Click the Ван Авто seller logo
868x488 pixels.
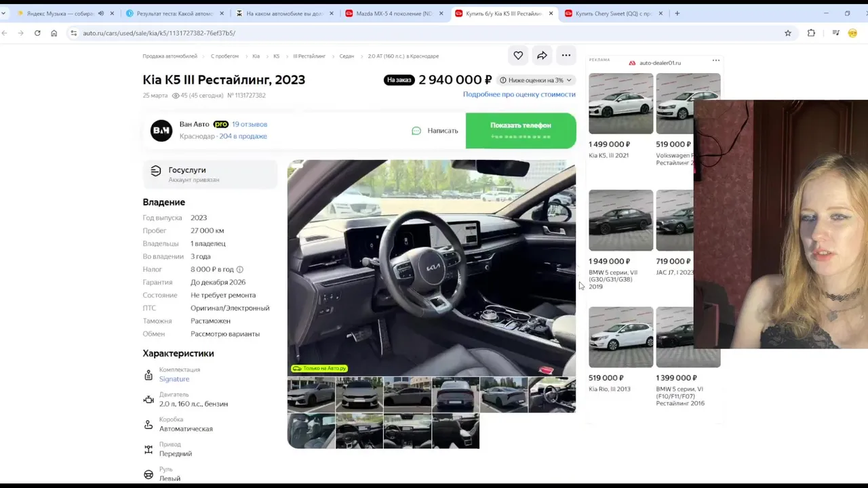point(161,130)
